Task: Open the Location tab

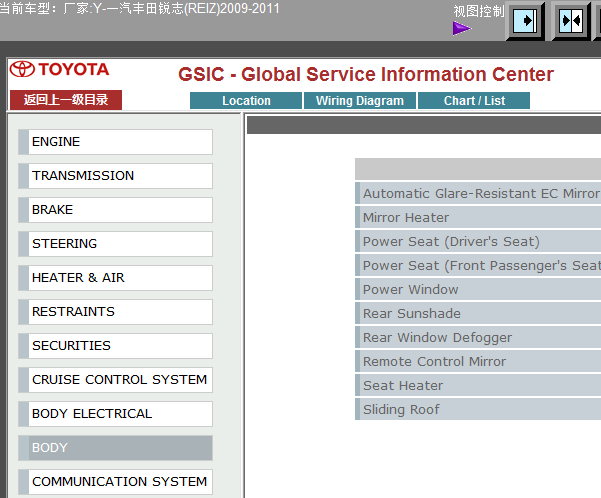Action: click(246, 100)
